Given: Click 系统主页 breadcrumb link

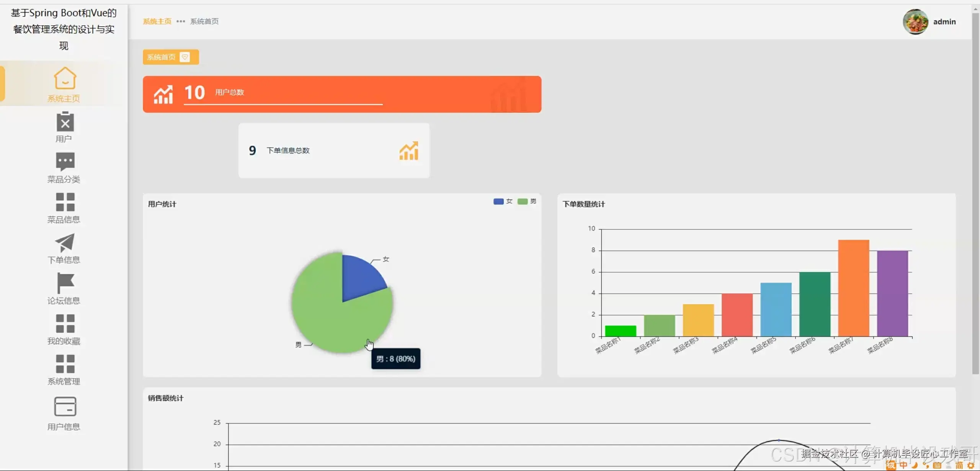Looking at the screenshot, I should click(157, 21).
